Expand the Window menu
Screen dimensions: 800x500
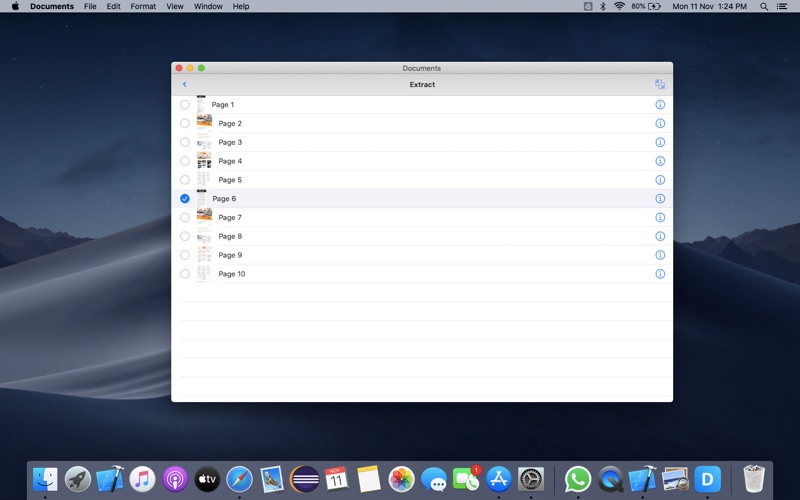pos(208,6)
